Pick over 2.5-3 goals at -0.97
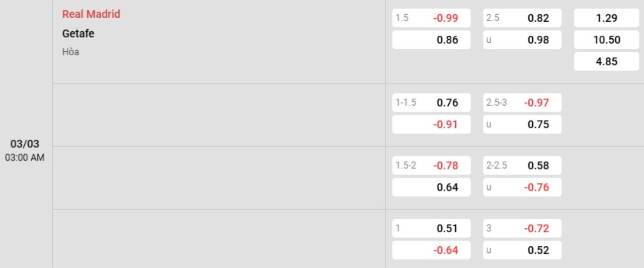 pos(522,103)
